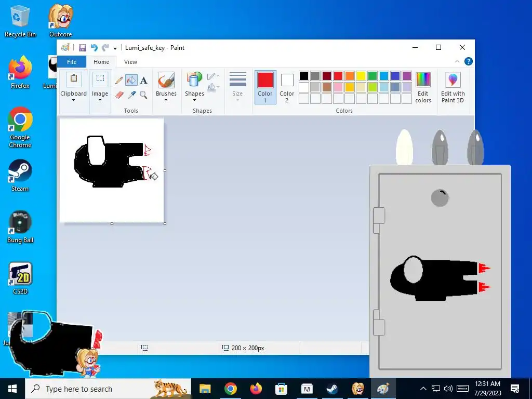
Task: Open Edit colors dialog
Action: point(423,87)
